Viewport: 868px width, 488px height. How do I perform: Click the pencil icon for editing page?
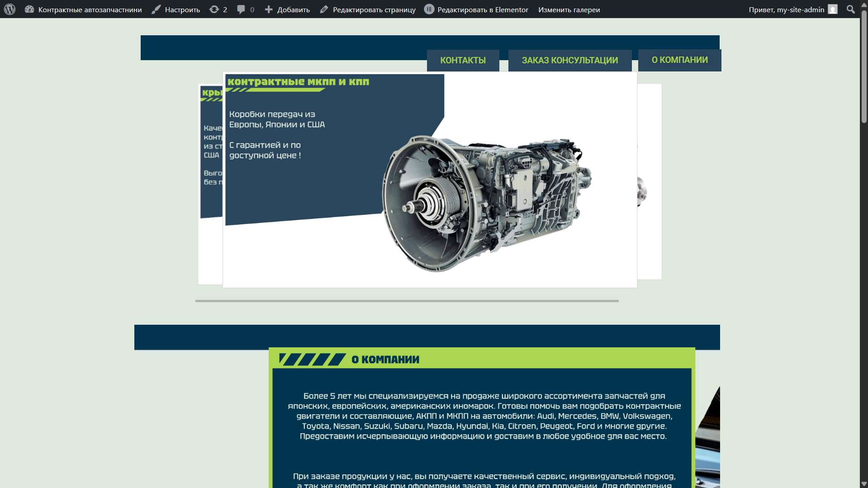324,9
